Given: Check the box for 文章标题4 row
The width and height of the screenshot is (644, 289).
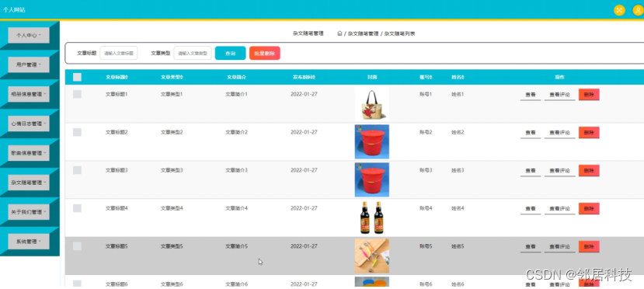Looking at the screenshot, I should click(77, 208).
